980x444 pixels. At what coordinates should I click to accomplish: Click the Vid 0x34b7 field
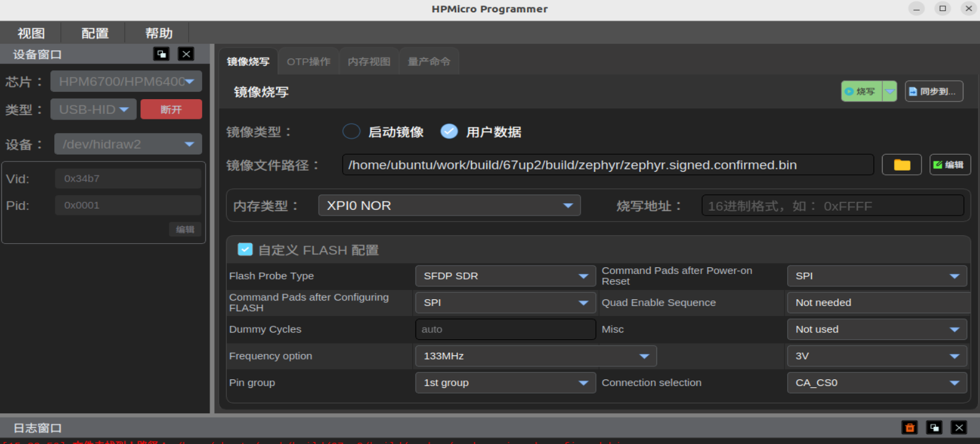pos(128,179)
